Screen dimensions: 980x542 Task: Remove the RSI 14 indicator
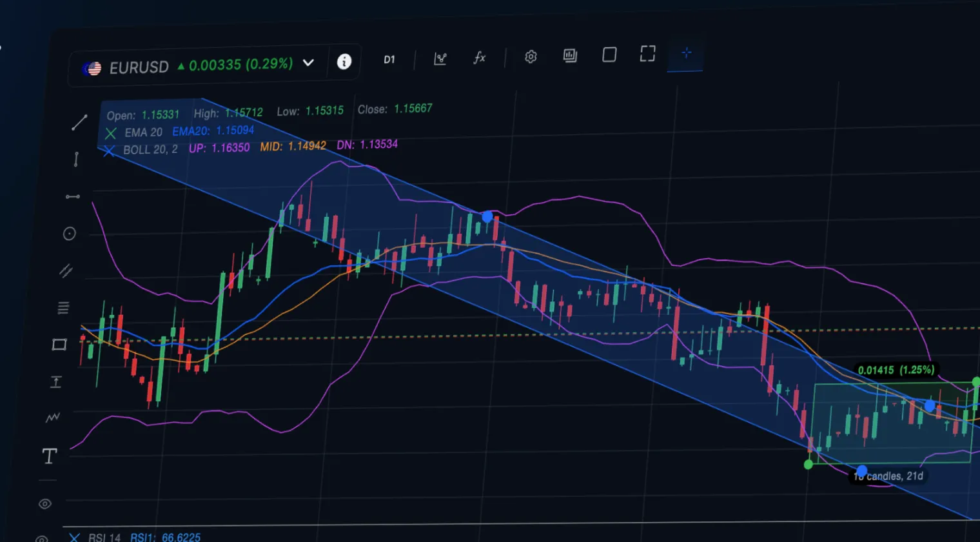[x=75, y=537]
